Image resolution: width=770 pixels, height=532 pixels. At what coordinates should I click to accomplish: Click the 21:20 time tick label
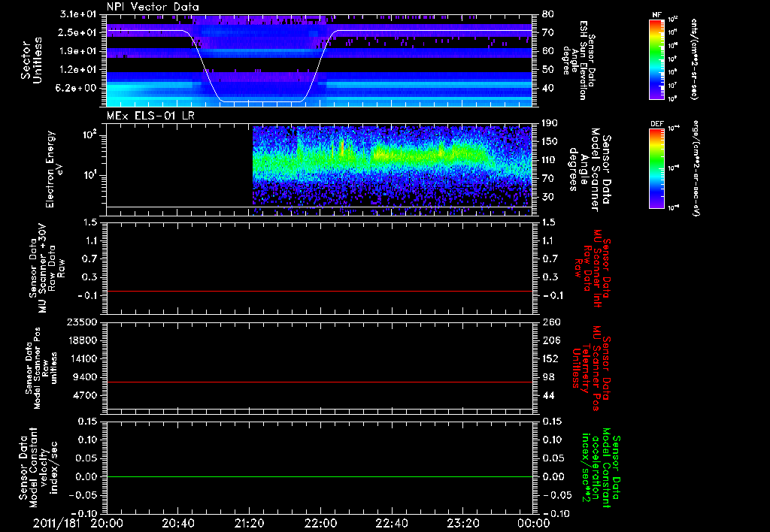pyautogui.click(x=248, y=524)
